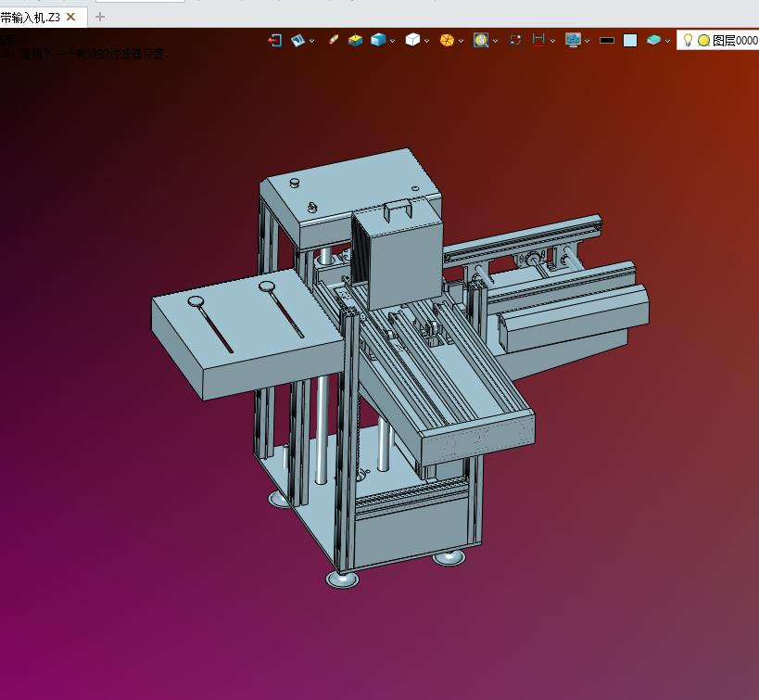Click the yellow-topped box view icon
This screenshot has height=700, width=759.
pyautogui.click(x=355, y=40)
